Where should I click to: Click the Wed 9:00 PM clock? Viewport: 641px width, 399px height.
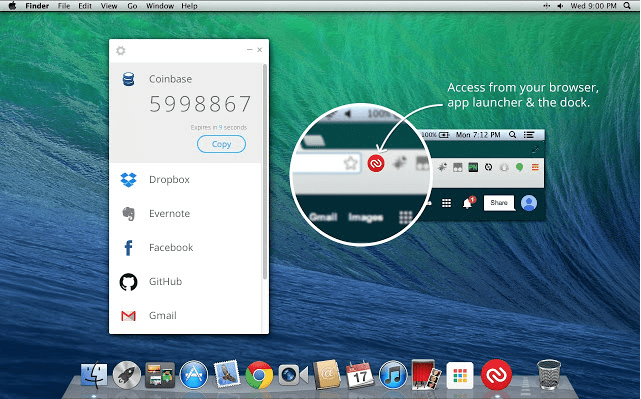pos(593,6)
